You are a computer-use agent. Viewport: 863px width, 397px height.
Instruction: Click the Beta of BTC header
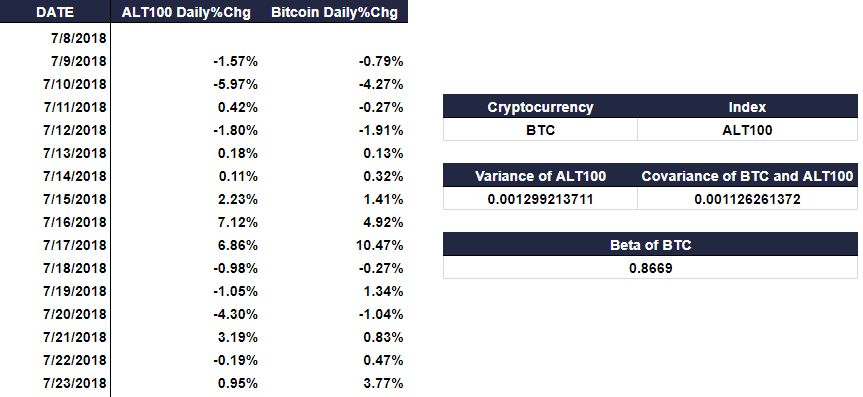click(x=650, y=244)
